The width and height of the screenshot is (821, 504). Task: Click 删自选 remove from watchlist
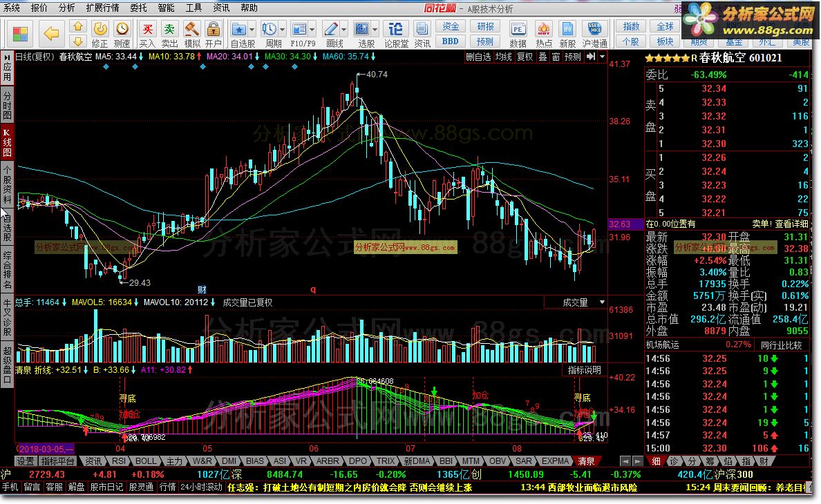(x=478, y=57)
